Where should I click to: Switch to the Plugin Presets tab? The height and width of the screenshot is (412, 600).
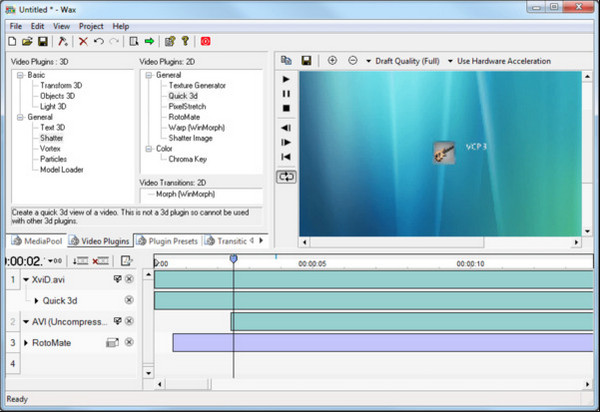coord(167,241)
